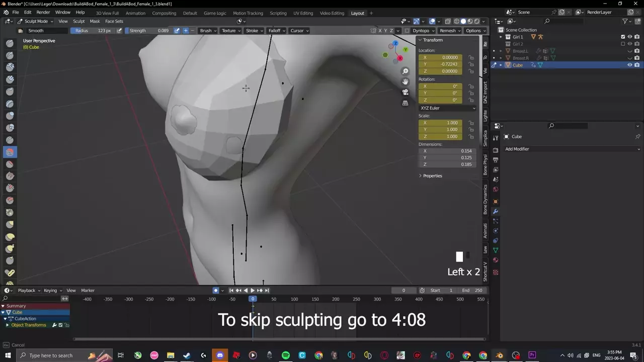This screenshot has width=644, height=362.
Task: Uncheck the Girl 1 collection checkbox
Action: coord(623,37)
